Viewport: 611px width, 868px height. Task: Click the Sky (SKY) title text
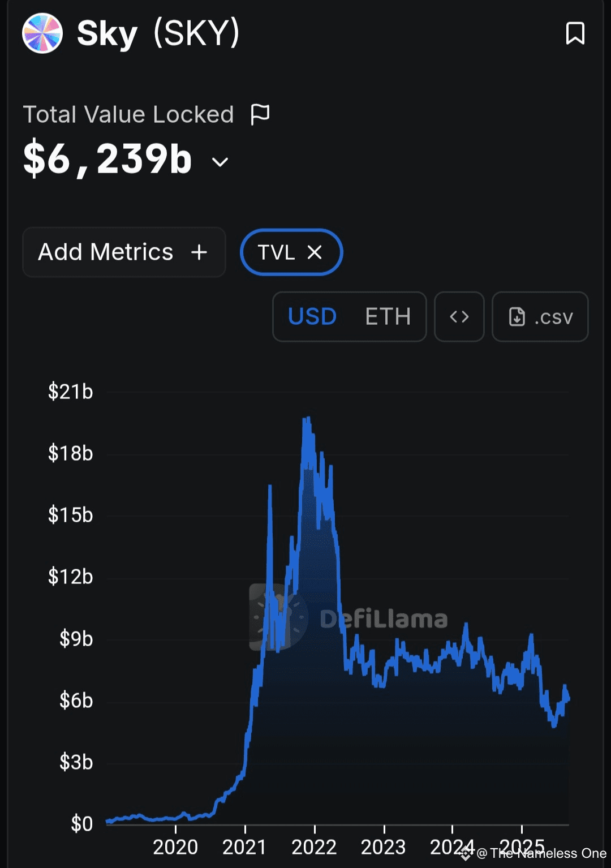[x=158, y=33]
